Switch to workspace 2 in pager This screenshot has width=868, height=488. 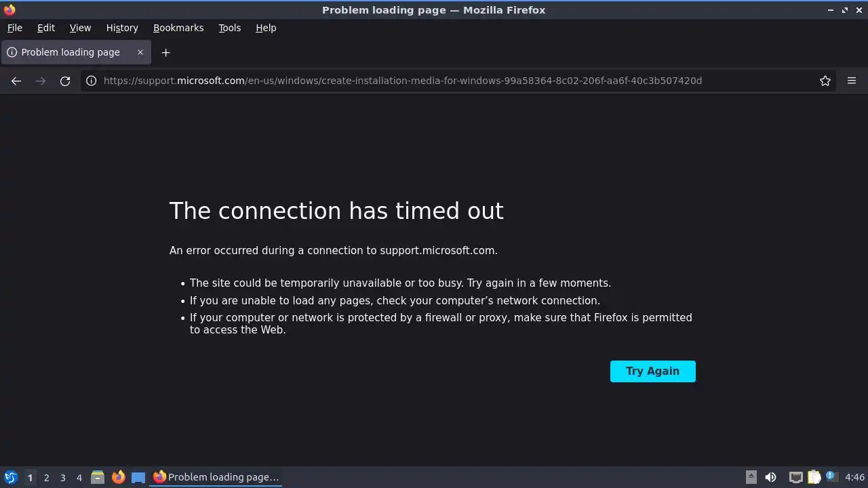point(46,477)
